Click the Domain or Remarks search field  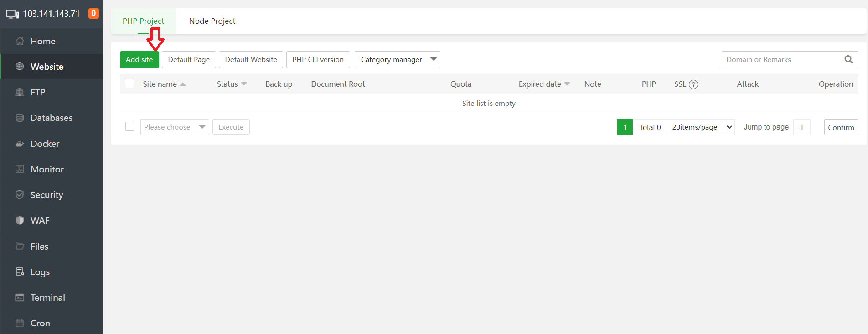coord(782,60)
